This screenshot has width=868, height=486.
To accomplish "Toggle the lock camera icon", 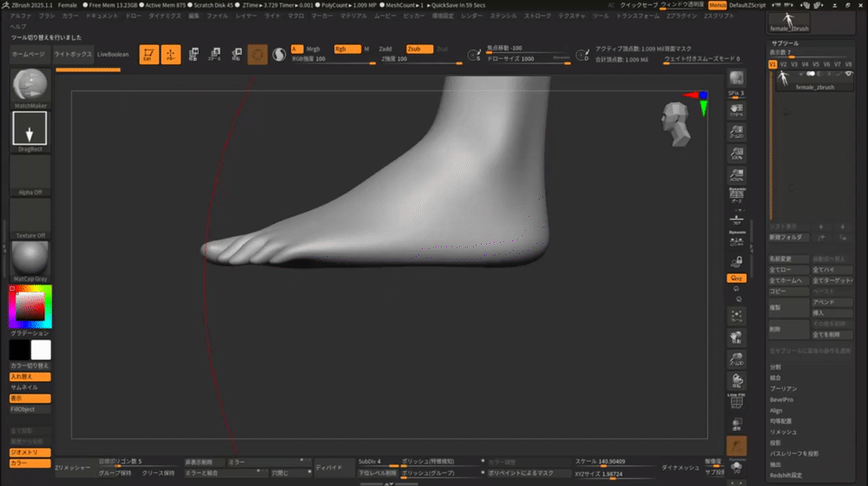I will coord(736,261).
